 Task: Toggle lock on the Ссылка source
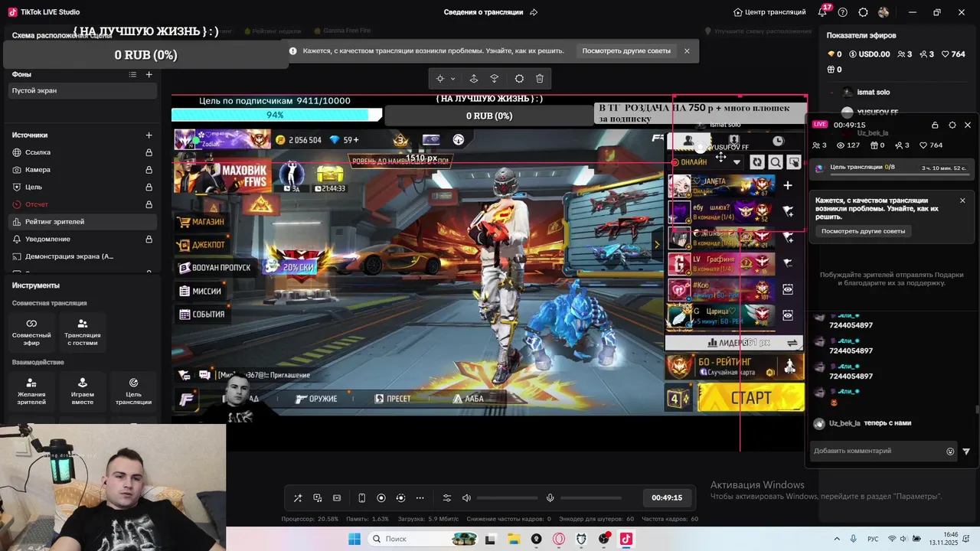point(149,152)
